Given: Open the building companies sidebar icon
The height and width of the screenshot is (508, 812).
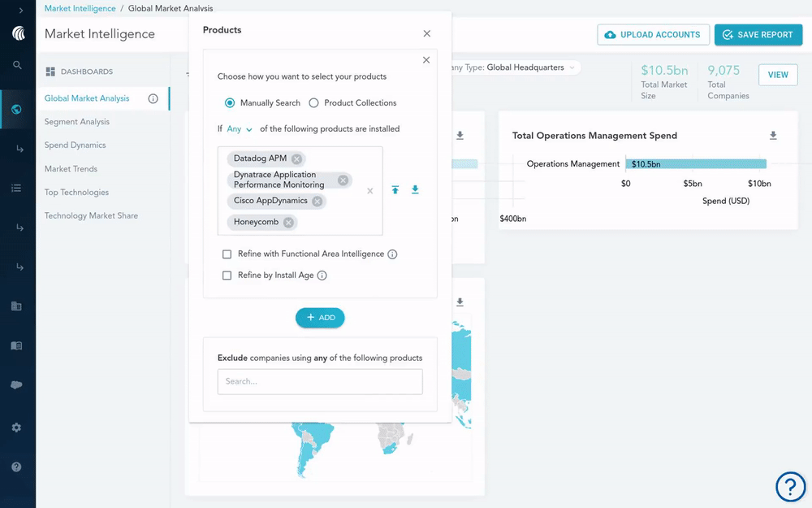Looking at the screenshot, I should 16,306.
